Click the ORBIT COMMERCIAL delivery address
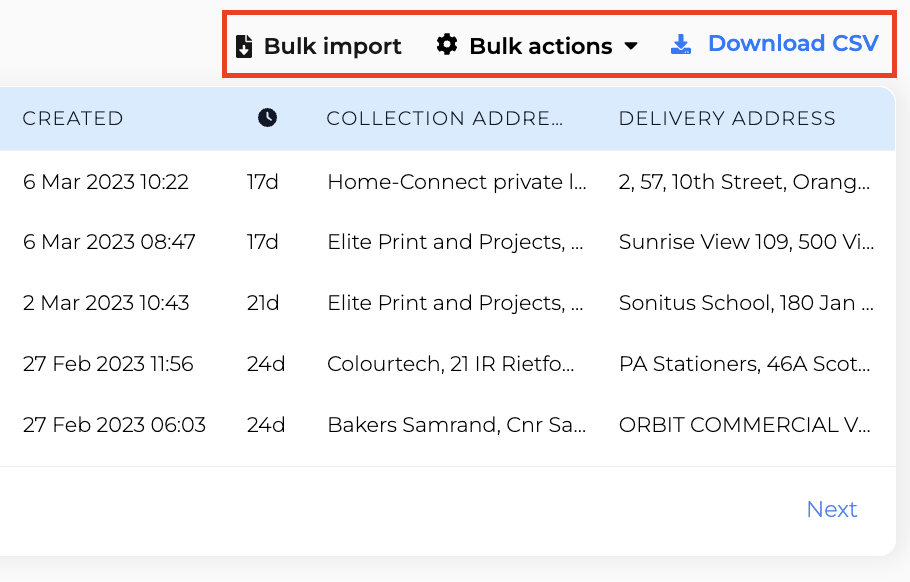Screen dimensions: 910x582 (x=745, y=425)
